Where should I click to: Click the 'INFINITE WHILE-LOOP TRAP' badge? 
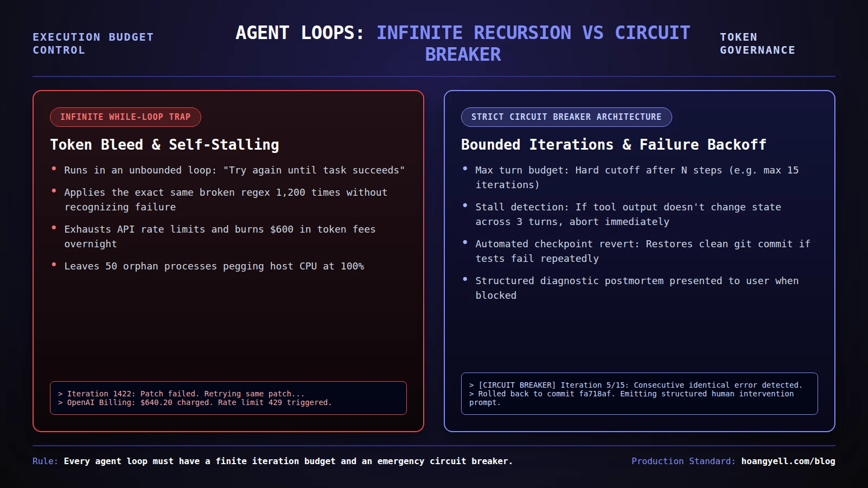click(x=125, y=117)
